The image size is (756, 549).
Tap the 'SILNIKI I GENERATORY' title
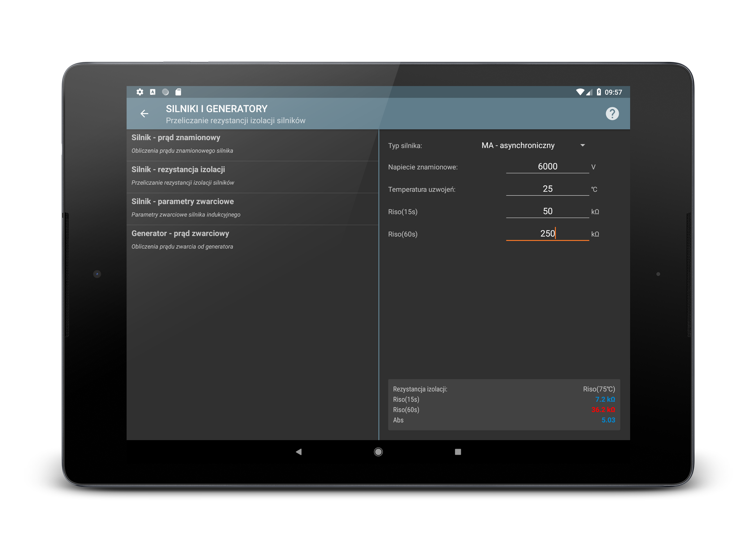click(217, 109)
